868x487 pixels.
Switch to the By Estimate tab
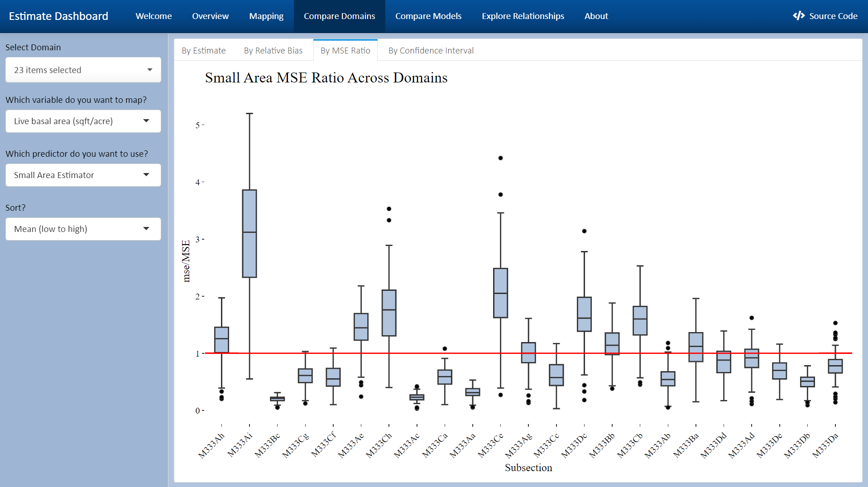[203, 50]
